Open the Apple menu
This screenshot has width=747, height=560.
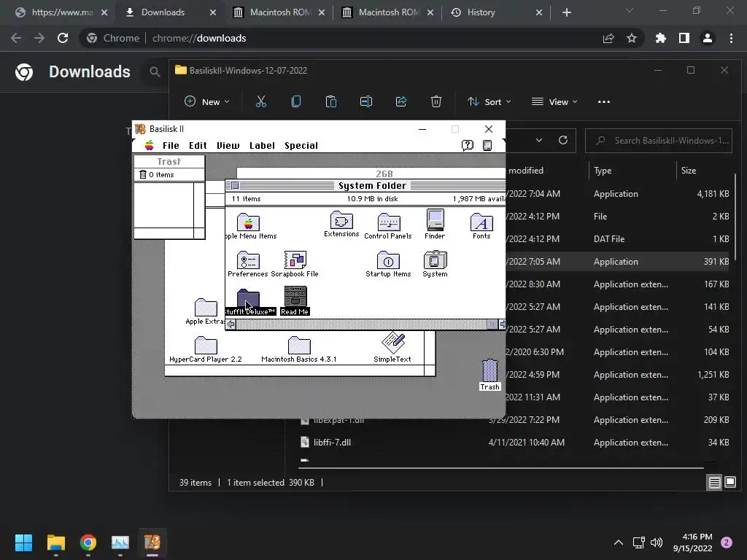coord(149,145)
